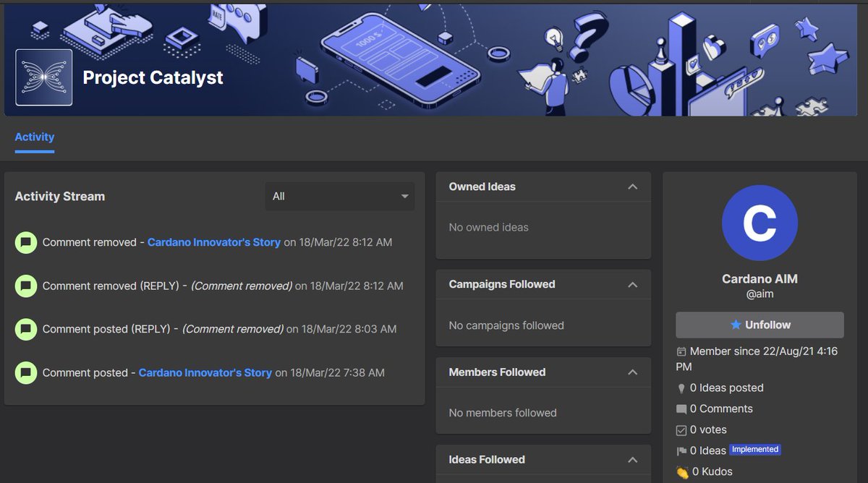Click the clapping hands Kudos icon
This screenshot has height=483, width=868.
pyautogui.click(x=682, y=472)
